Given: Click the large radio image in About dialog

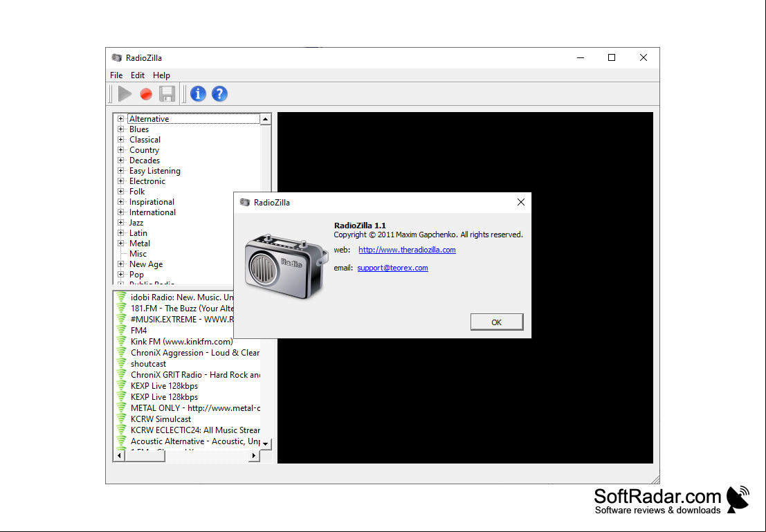Looking at the screenshot, I should [x=286, y=266].
